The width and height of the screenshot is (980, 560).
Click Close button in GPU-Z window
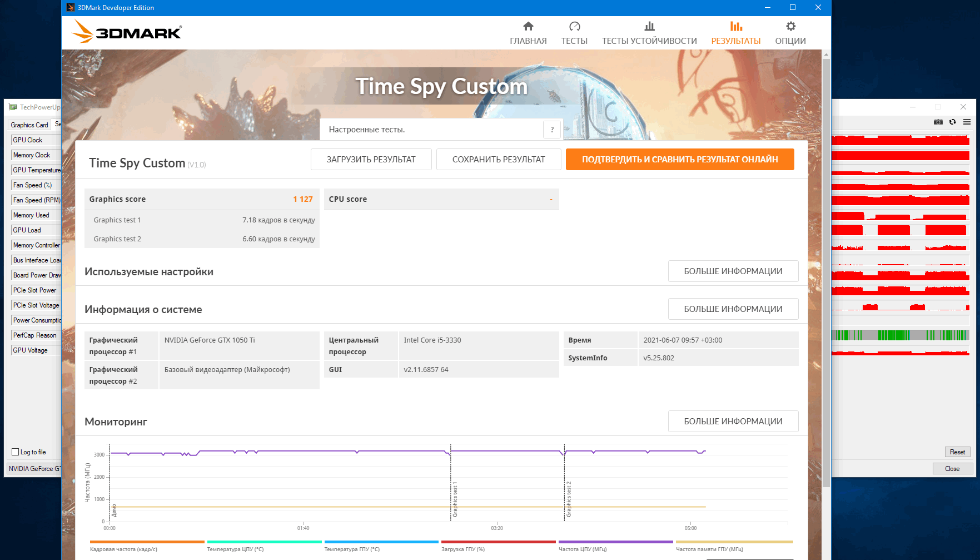click(x=952, y=468)
